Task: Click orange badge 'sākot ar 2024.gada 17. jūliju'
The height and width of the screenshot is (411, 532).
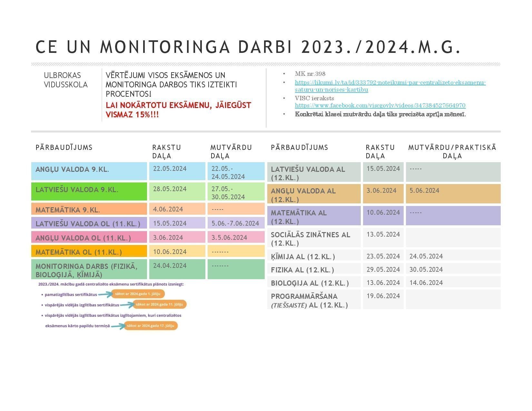Action: point(151,326)
